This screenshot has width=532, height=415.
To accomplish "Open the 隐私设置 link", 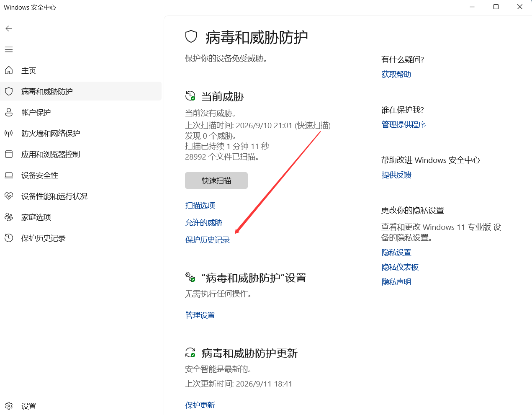I will point(396,252).
